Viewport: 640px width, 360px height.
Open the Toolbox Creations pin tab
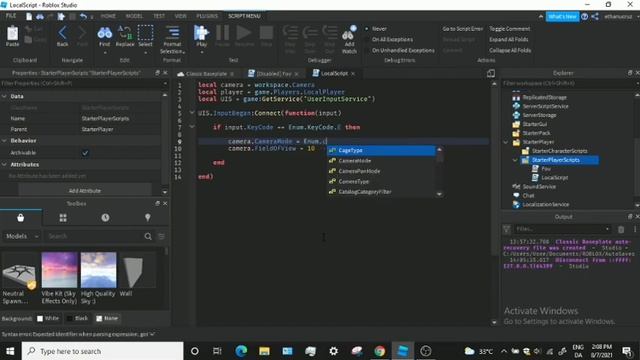(x=148, y=218)
